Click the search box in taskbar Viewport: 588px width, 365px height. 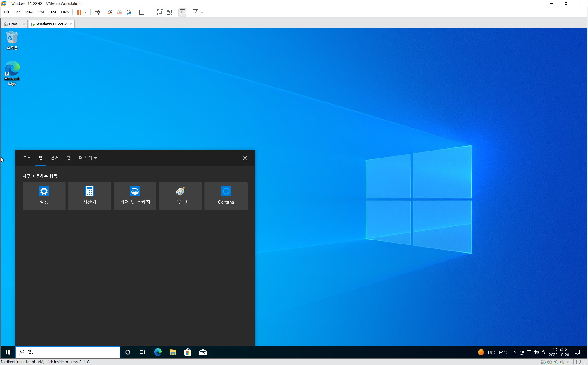(x=68, y=352)
